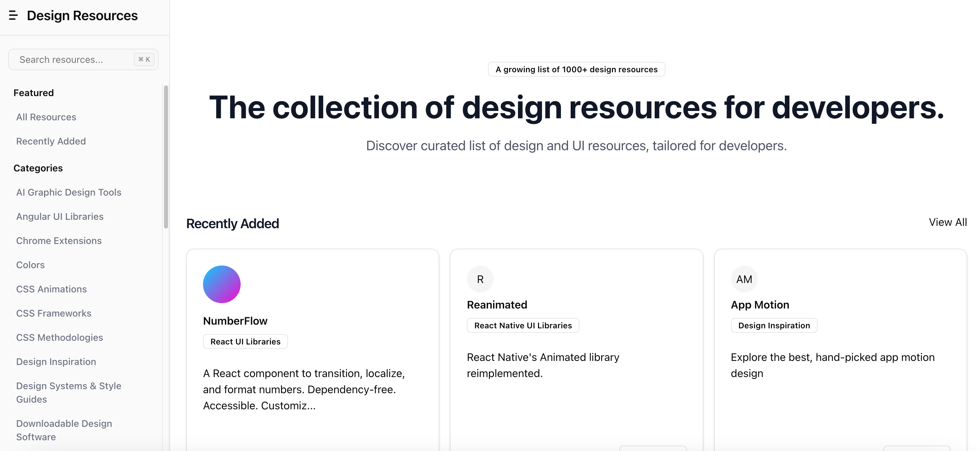Click the Recently Added section heading
The height and width of the screenshot is (451, 980).
pos(233,223)
